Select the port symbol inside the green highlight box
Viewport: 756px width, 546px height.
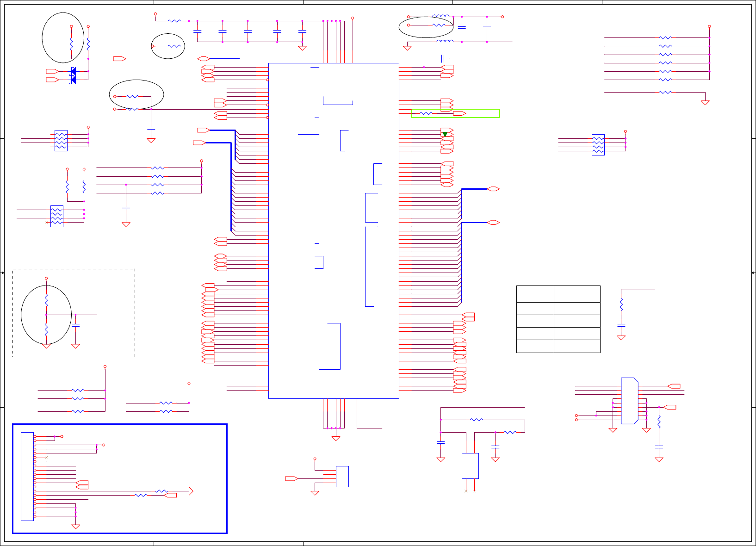click(x=459, y=113)
